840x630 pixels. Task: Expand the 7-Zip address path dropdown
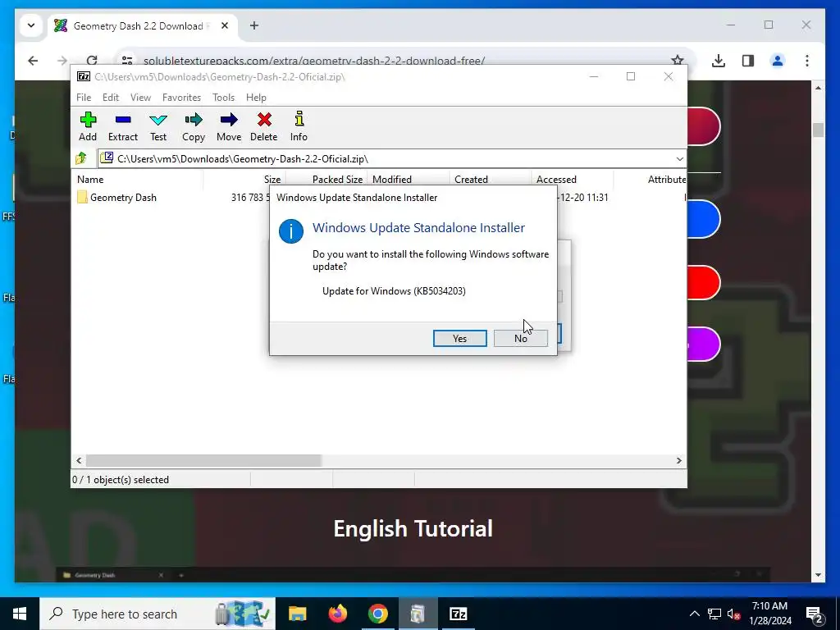pos(679,159)
